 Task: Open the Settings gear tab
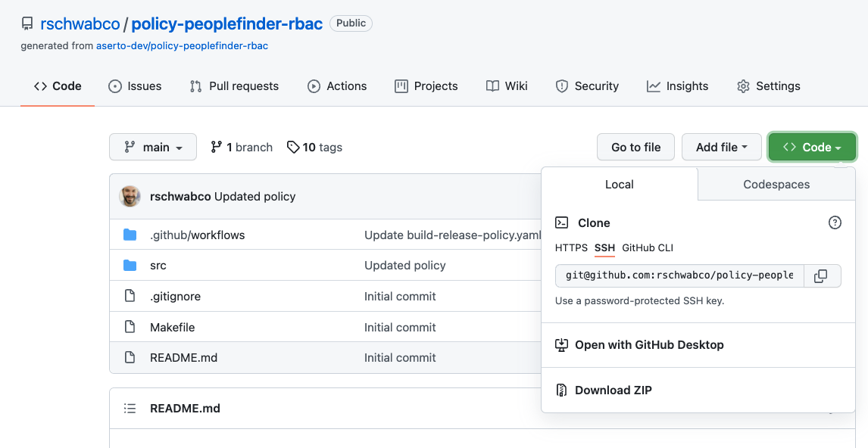(x=768, y=86)
